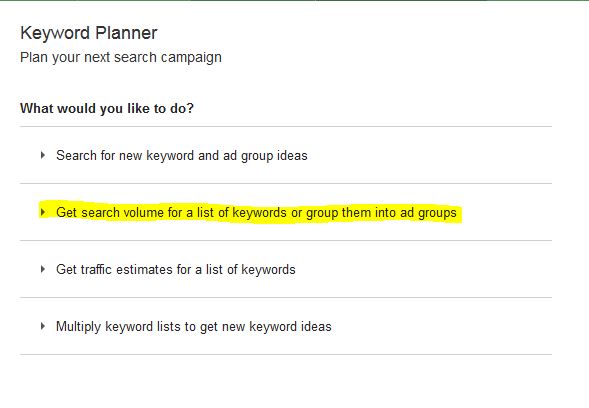Click the Plan your next search campaign subtitle

[x=121, y=57]
